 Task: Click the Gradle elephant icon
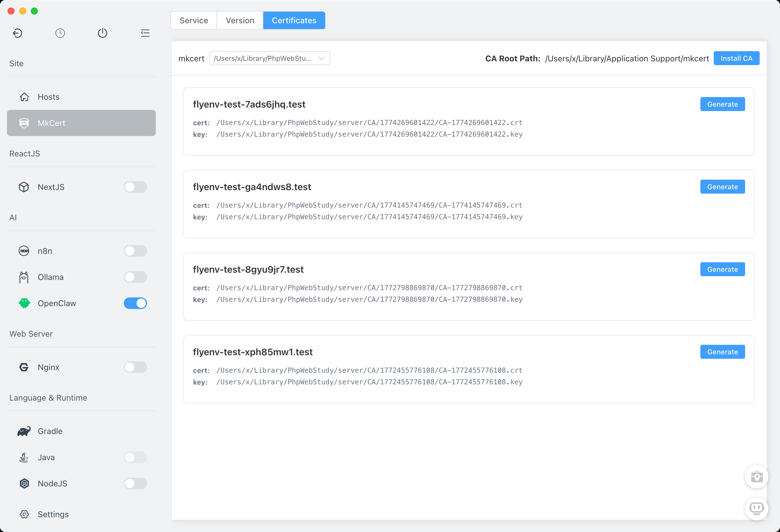[24, 431]
